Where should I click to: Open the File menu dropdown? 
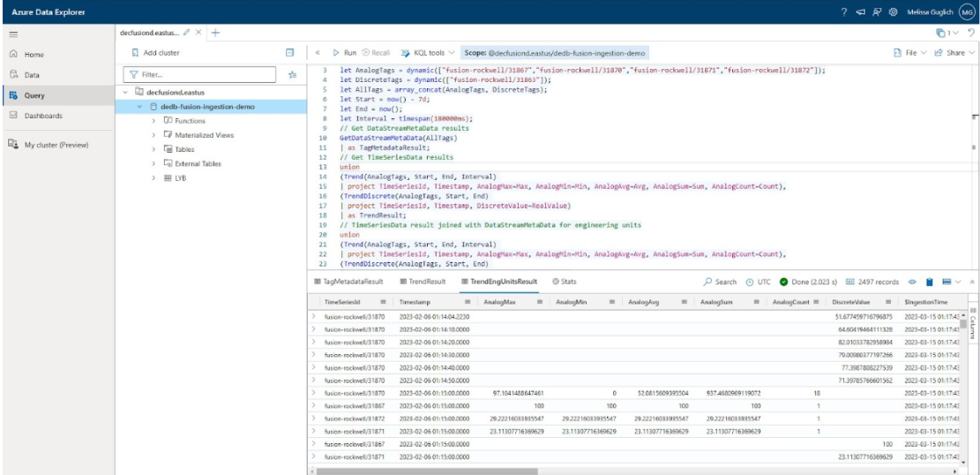[x=910, y=53]
